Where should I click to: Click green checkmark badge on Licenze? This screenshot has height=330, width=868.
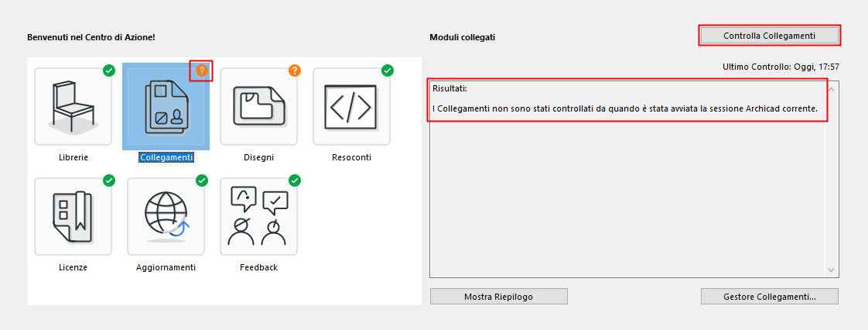(109, 180)
